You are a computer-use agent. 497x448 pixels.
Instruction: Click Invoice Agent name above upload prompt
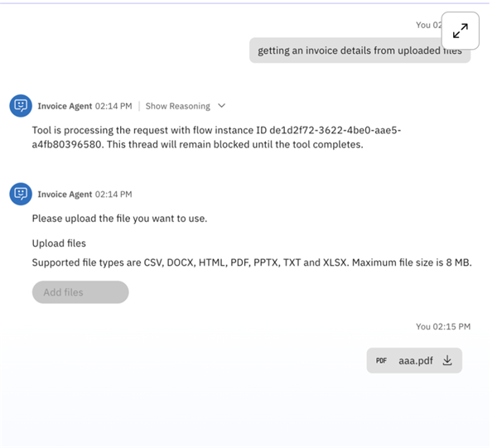[65, 194]
